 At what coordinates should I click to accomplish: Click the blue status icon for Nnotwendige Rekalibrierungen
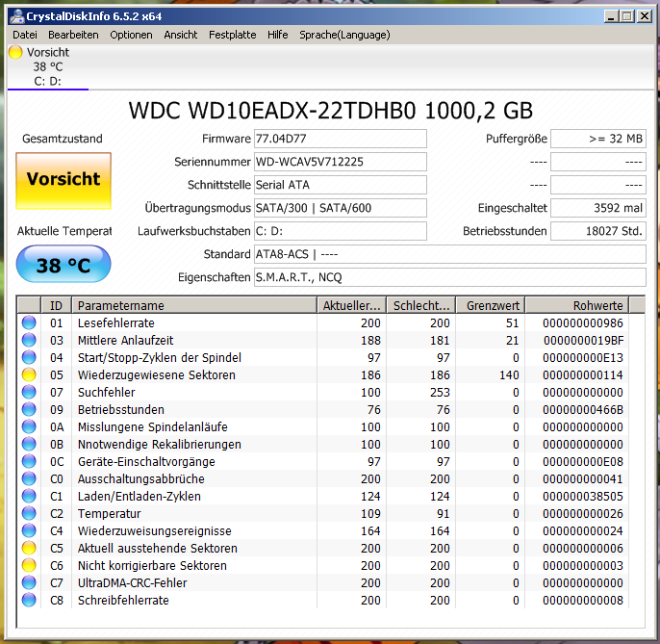coord(29,445)
